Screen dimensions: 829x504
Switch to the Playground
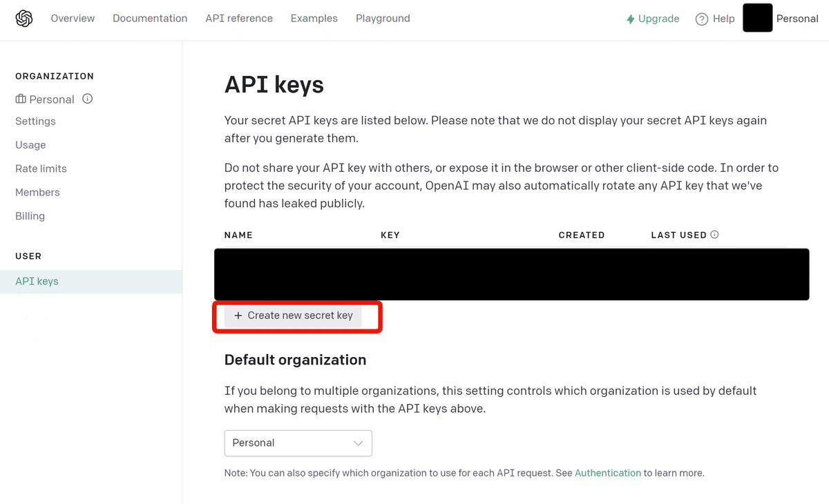click(383, 19)
